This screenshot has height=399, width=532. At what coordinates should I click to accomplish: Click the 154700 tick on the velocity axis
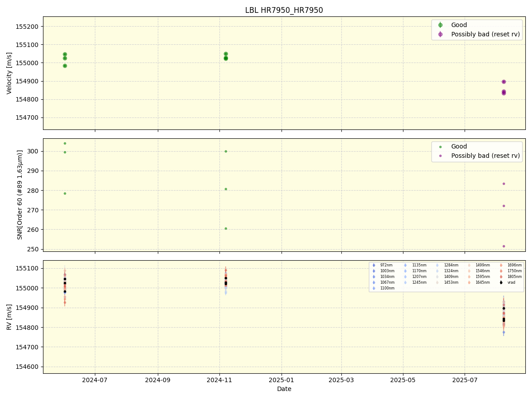[x=27, y=117]
